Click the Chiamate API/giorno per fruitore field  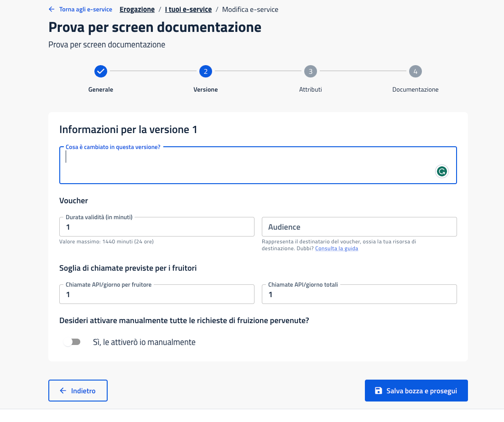tap(157, 294)
